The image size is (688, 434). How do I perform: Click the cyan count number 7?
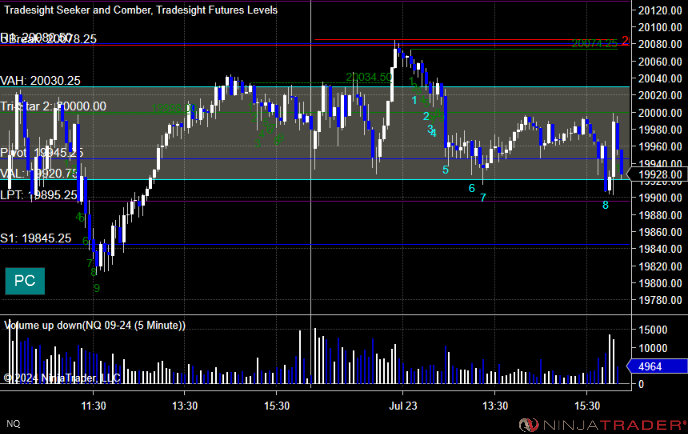483,198
